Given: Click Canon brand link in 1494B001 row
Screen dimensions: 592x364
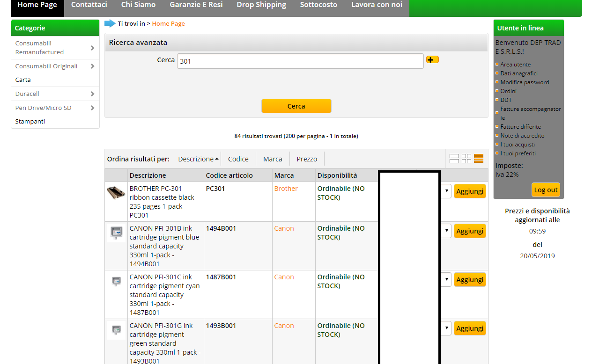Looking at the screenshot, I should (284, 228).
